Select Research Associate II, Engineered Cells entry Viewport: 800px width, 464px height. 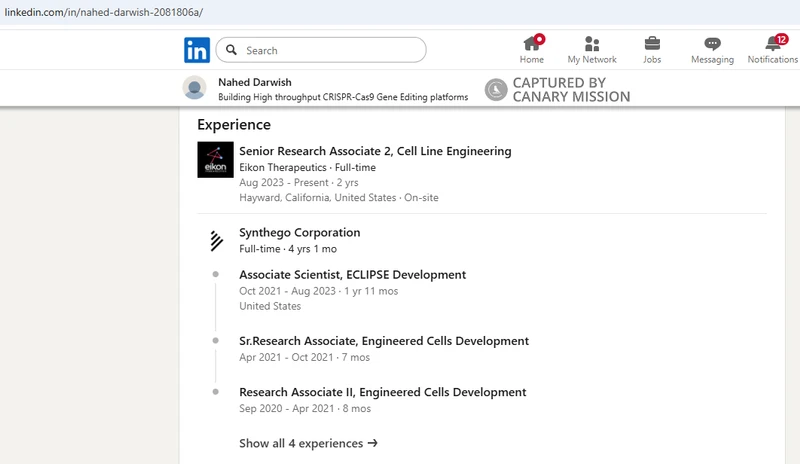pyautogui.click(x=382, y=392)
